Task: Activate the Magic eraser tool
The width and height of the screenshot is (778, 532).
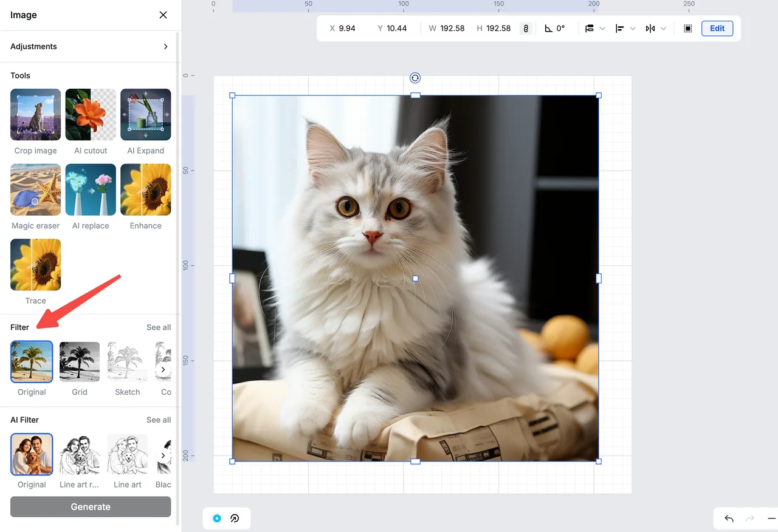Action: (x=35, y=189)
